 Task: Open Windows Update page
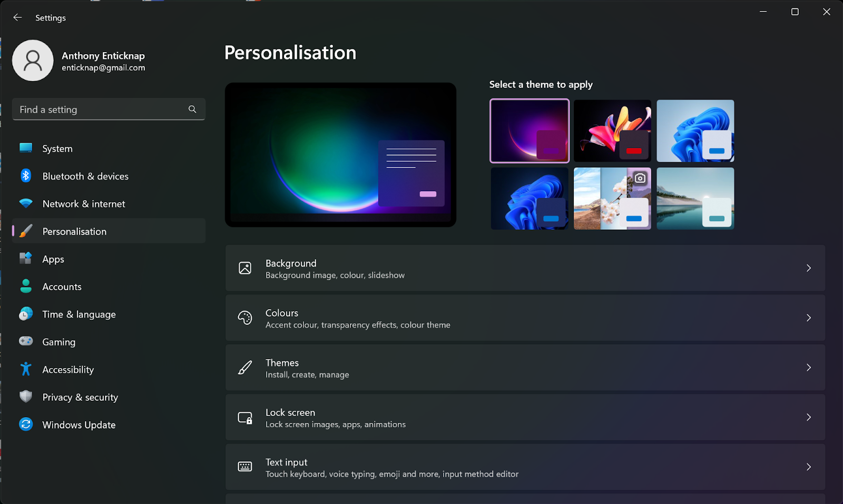click(x=109, y=425)
